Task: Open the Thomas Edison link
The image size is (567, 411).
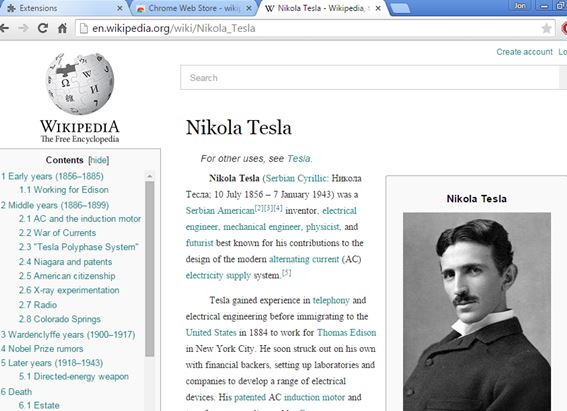Action: click(346, 333)
